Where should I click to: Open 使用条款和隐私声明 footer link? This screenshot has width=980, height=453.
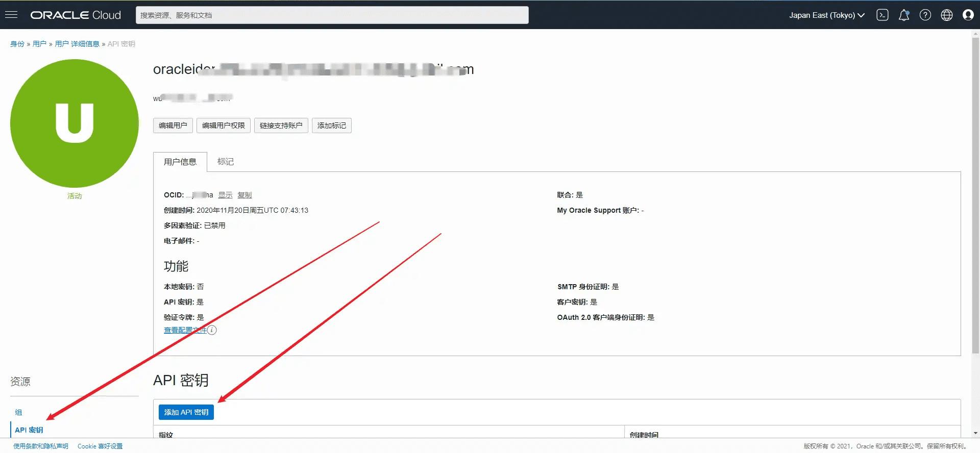click(41, 446)
